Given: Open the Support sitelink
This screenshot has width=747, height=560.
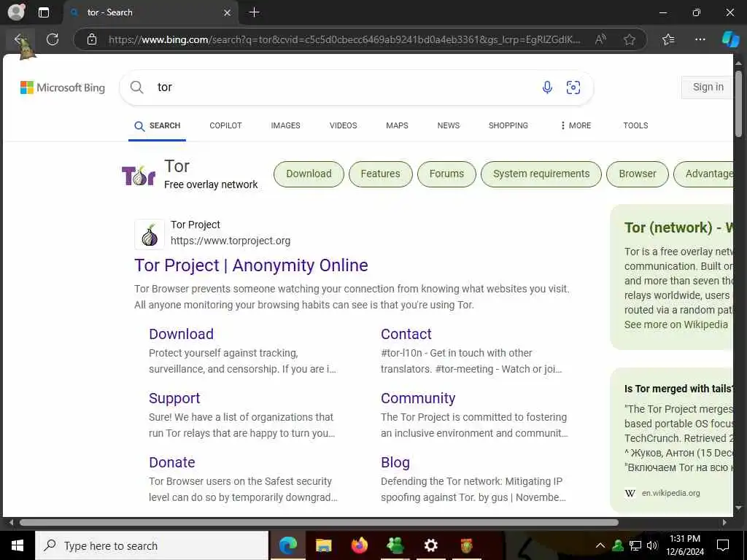Looking at the screenshot, I should [x=174, y=398].
